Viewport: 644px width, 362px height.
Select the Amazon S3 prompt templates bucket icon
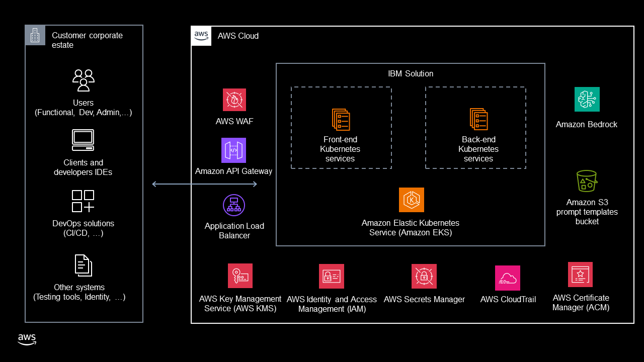click(x=587, y=181)
